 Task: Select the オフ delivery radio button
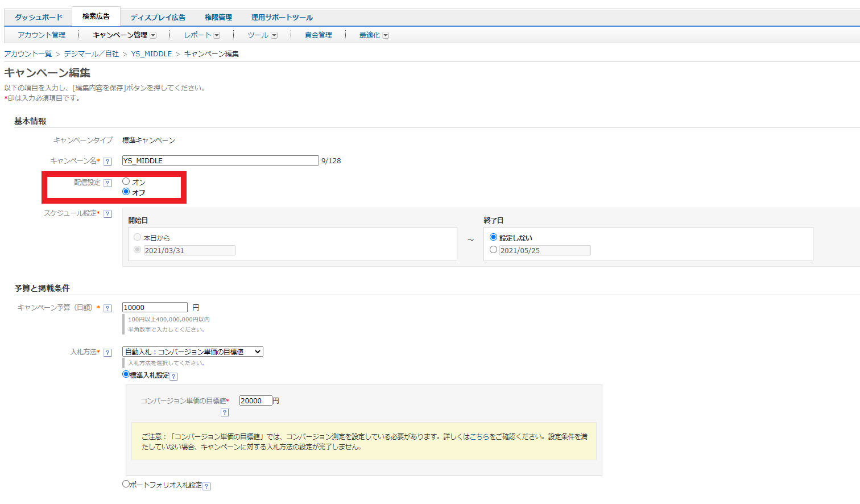pos(126,192)
